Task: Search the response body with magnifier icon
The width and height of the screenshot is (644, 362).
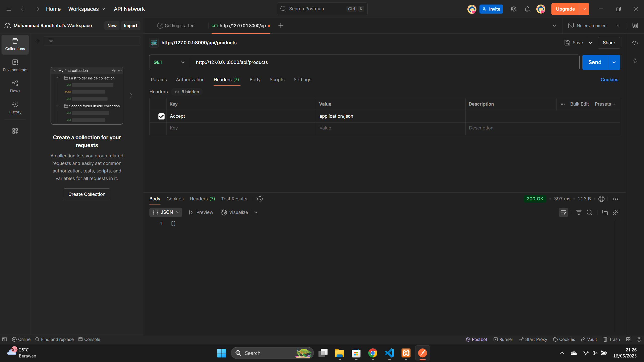Action: tap(589, 212)
